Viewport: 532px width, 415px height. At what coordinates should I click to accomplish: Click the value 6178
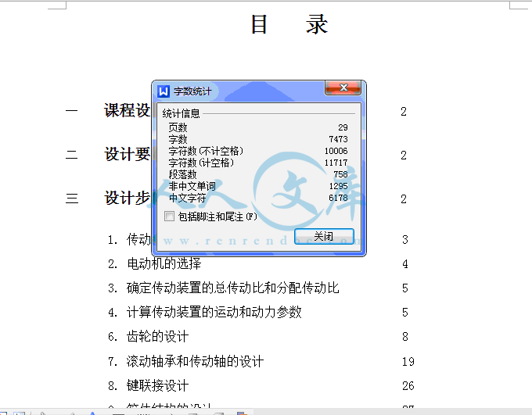(338, 198)
